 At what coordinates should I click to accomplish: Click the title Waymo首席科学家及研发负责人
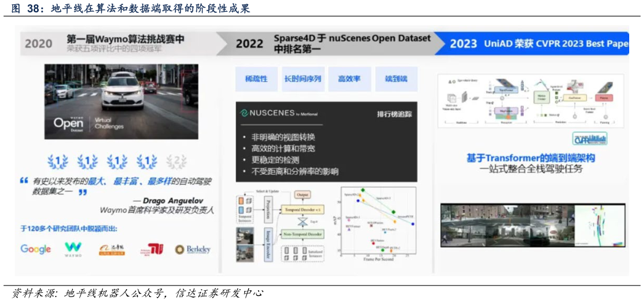click(x=157, y=210)
